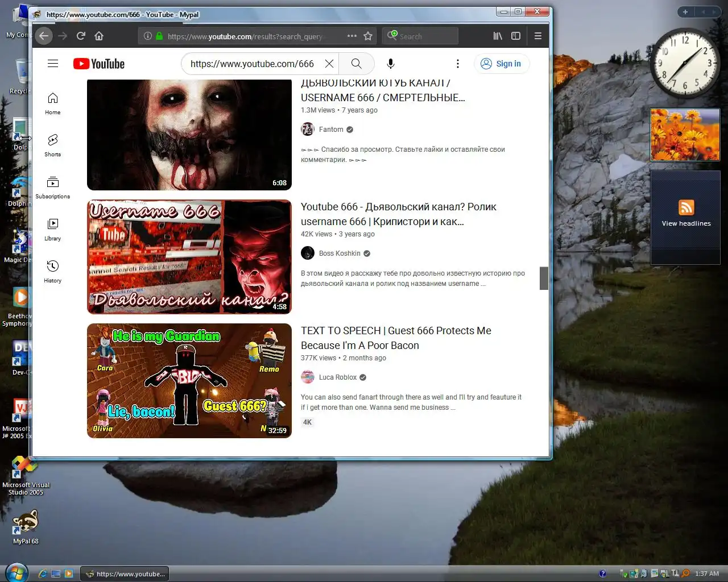Play the scary face video thumbnail 6:08
This screenshot has width=728, height=582.
tap(189, 135)
